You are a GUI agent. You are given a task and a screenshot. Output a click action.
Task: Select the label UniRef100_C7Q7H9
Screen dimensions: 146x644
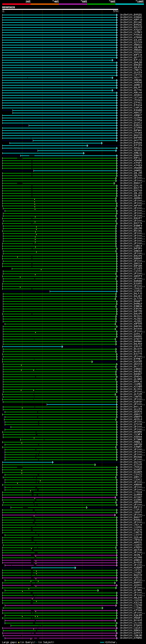tap(131, 605)
